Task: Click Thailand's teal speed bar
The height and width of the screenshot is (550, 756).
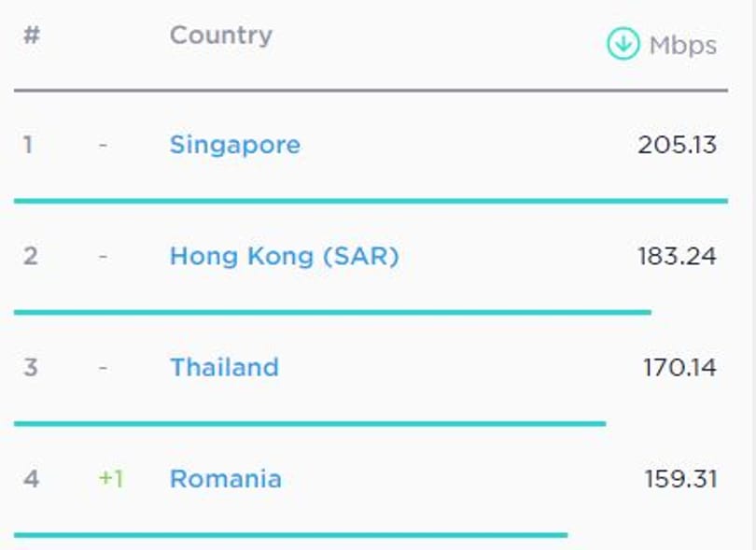Action: (310, 424)
